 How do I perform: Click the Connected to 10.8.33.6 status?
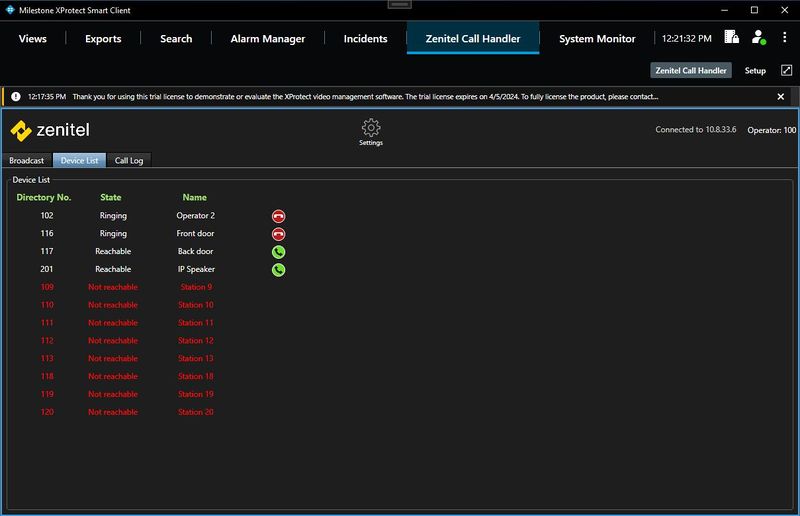pos(695,130)
